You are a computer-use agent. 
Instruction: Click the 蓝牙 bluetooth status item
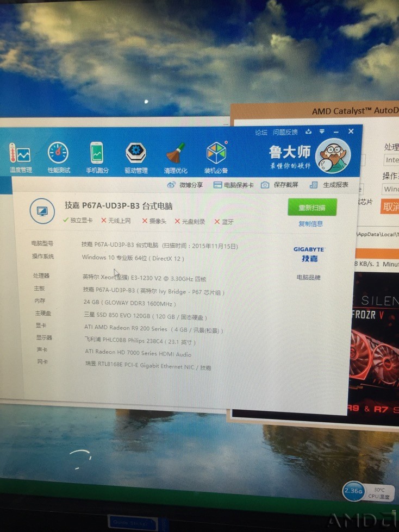coord(224,222)
